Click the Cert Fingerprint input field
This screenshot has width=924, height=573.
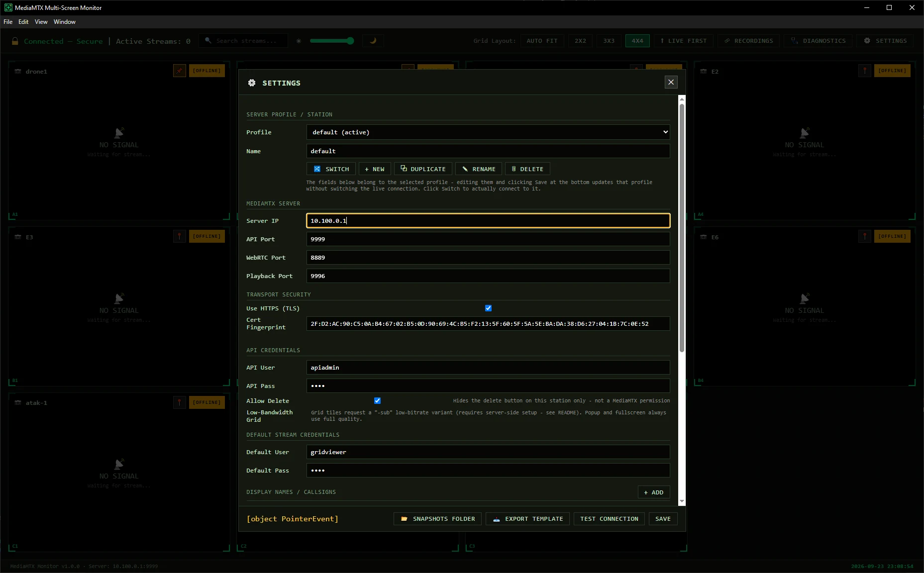tap(488, 324)
